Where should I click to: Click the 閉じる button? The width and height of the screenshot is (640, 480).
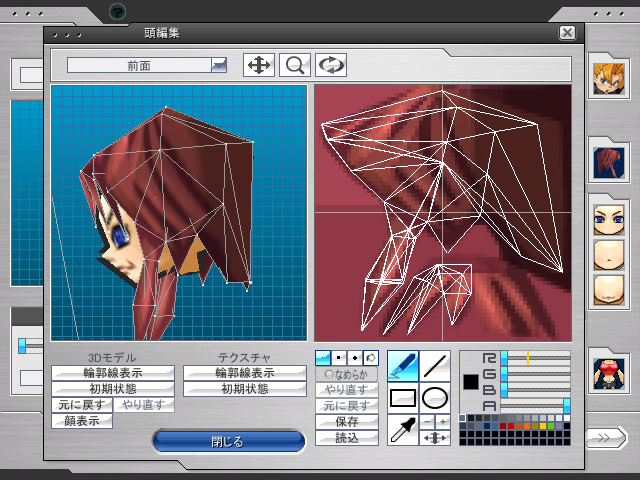click(x=228, y=441)
